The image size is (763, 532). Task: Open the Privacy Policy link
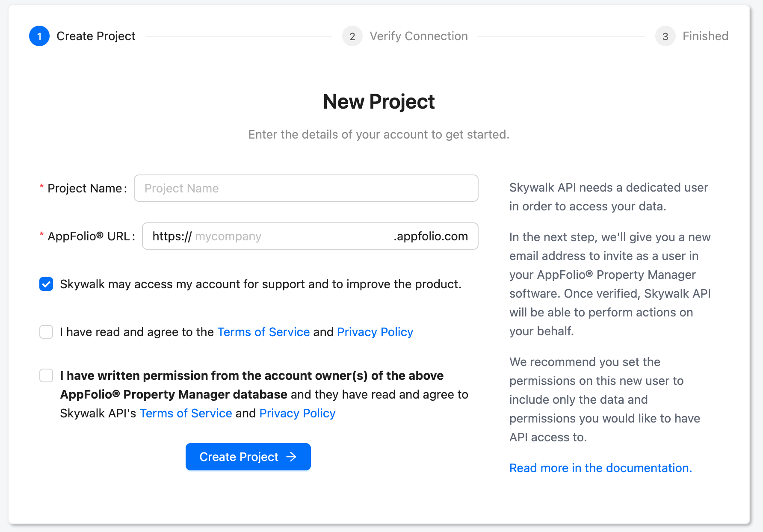375,332
